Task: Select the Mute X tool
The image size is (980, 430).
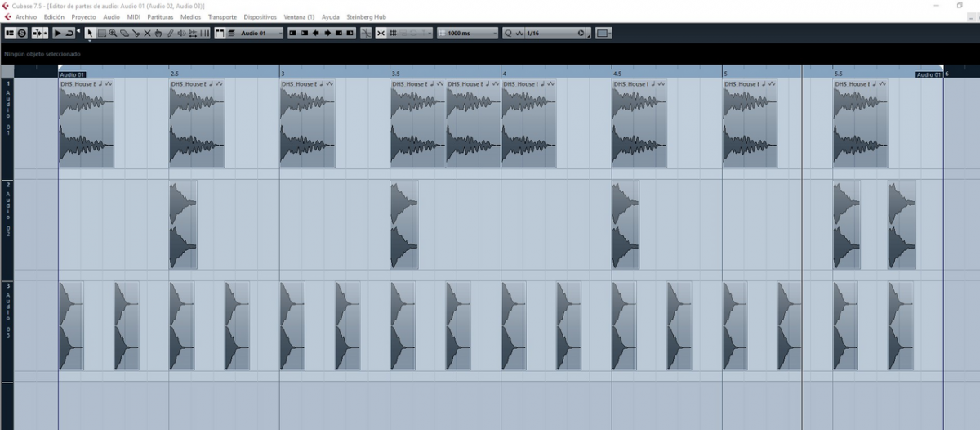Action: coord(147,33)
